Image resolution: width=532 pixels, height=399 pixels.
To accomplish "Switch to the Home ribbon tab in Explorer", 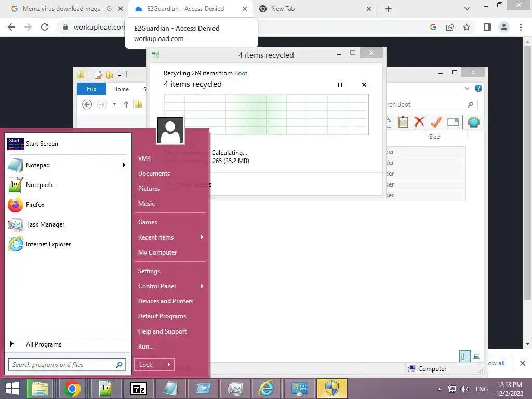I will tap(121, 89).
